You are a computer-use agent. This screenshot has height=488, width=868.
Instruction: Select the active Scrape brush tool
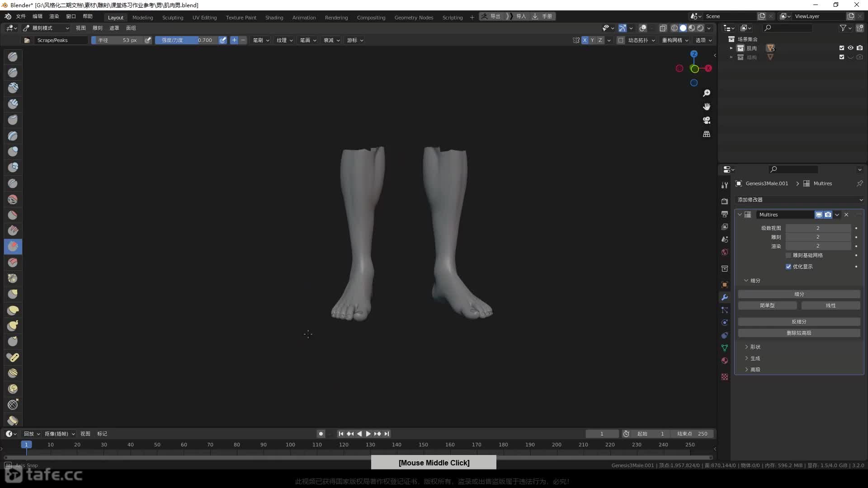click(13, 246)
